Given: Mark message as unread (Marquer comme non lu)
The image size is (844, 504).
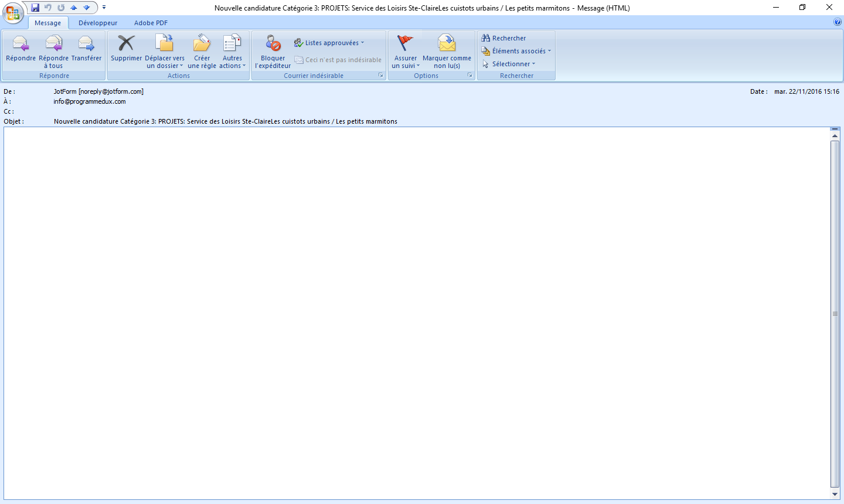Looking at the screenshot, I should 447,45.
